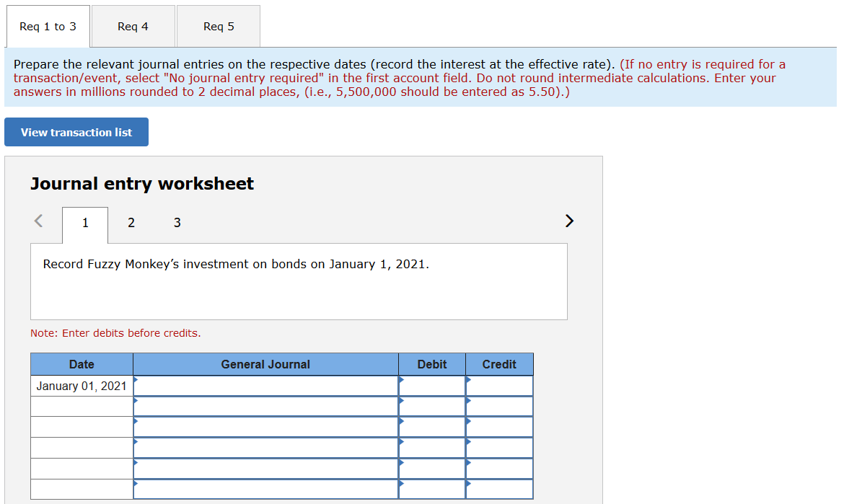
Task: Click the second row Debit cell
Action: point(433,407)
